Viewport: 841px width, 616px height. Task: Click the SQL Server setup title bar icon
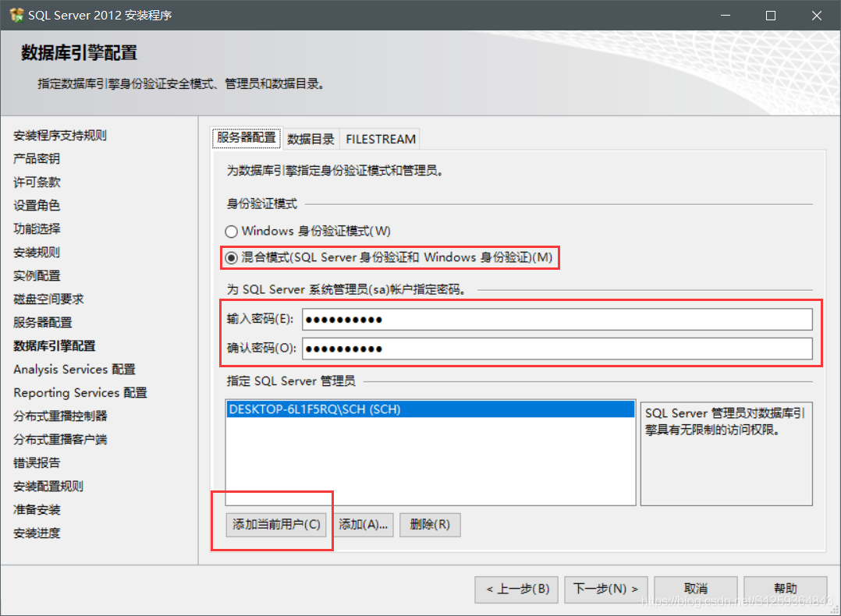(16, 15)
